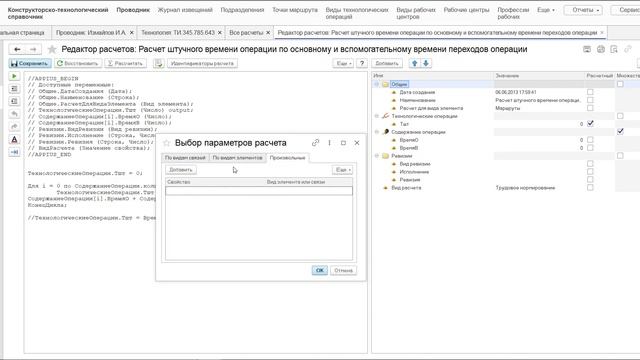This screenshot has height=360, width=640.
Task: Check Расчетный checkbox for Дата создания
Action: click(590, 92)
